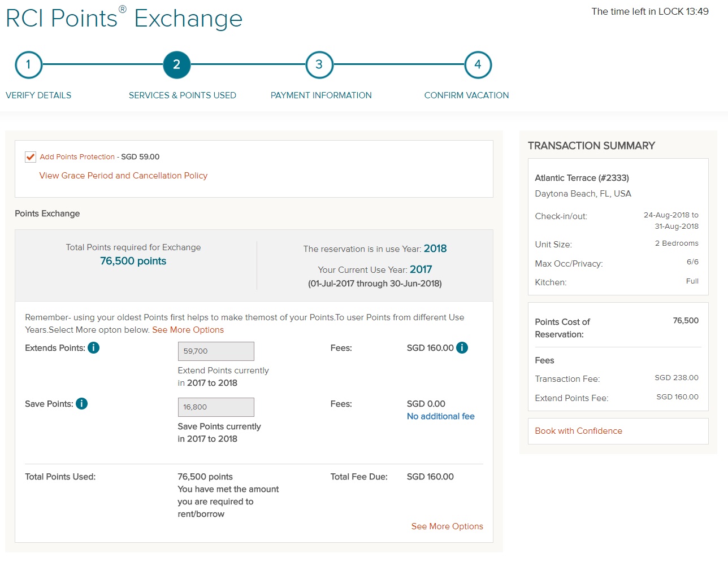The image size is (728, 562).
Task: Click See More Options at bottom right
Action: (x=447, y=526)
